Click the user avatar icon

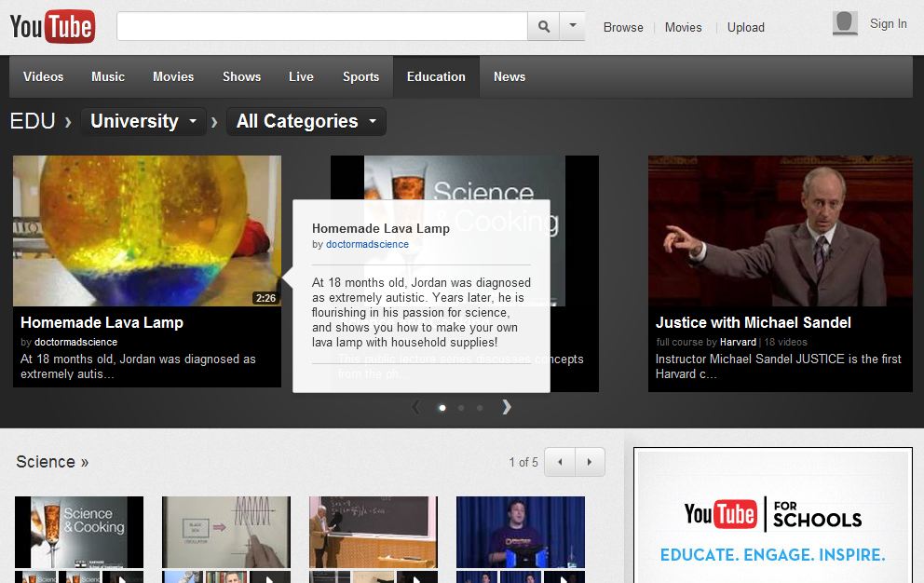[x=845, y=23]
